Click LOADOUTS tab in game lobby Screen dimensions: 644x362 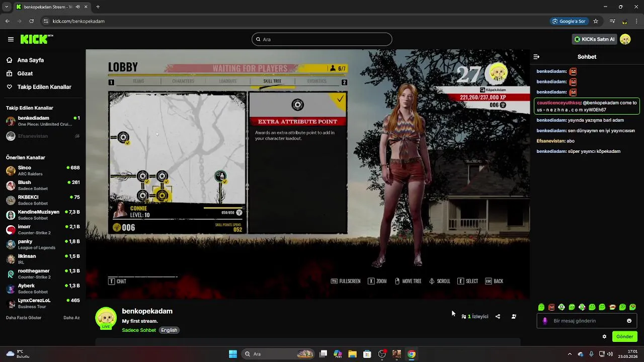pos(228,81)
